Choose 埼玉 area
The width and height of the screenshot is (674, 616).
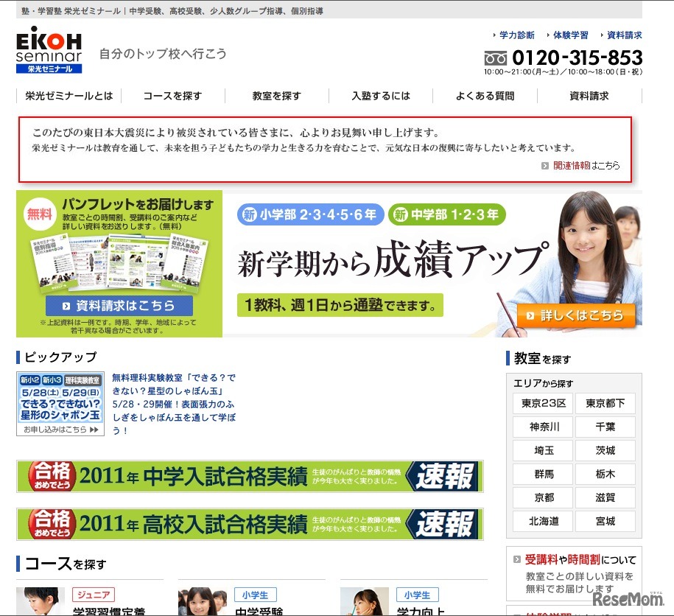543,450
